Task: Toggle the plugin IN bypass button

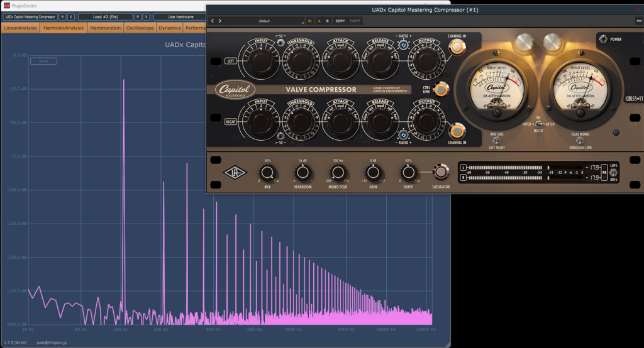Action: coord(309,21)
